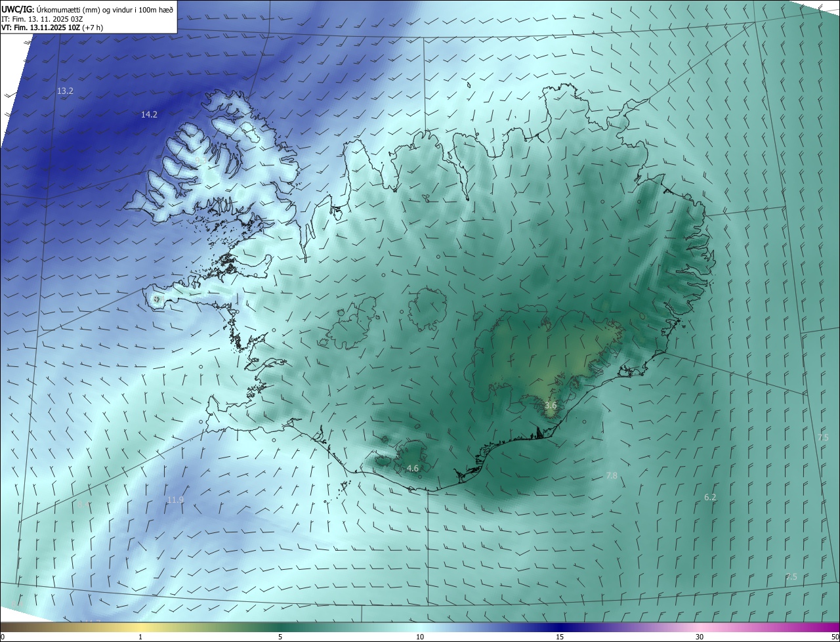The image size is (840, 642).
Task: Click the 13.2 precipitation value label
Action: pyautogui.click(x=65, y=91)
